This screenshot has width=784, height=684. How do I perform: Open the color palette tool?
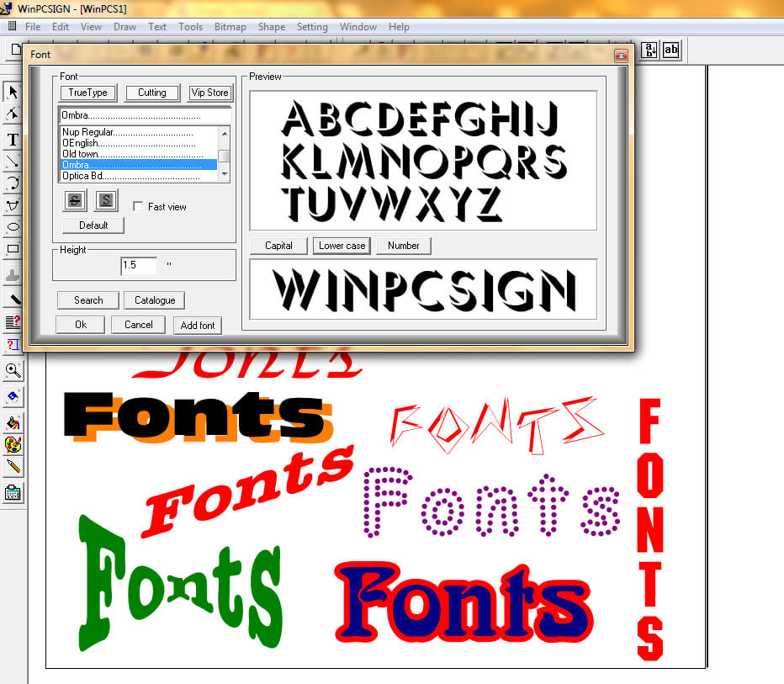point(13,444)
